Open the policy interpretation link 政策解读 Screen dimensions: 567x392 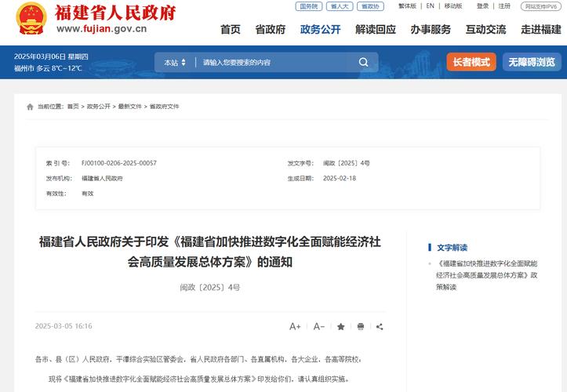coord(487,275)
